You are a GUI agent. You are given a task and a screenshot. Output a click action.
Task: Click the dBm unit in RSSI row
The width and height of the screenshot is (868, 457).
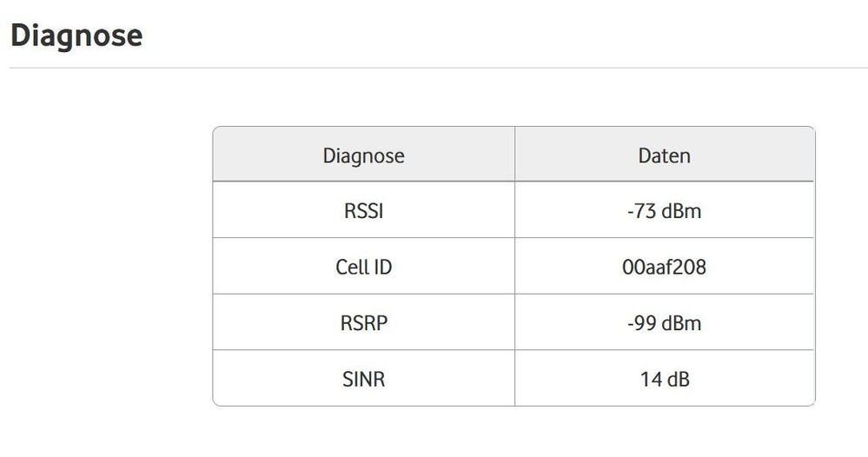tap(681, 211)
